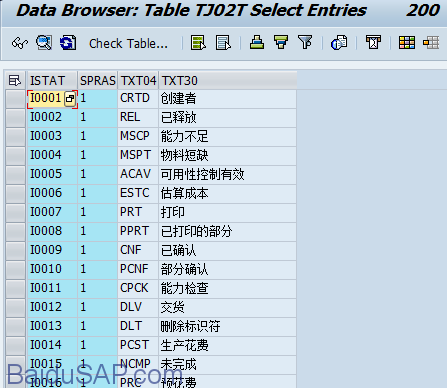Image resolution: width=447 pixels, height=388 pixels.
Task: Click the select-all icon in table corner
Action: (15, 80)
